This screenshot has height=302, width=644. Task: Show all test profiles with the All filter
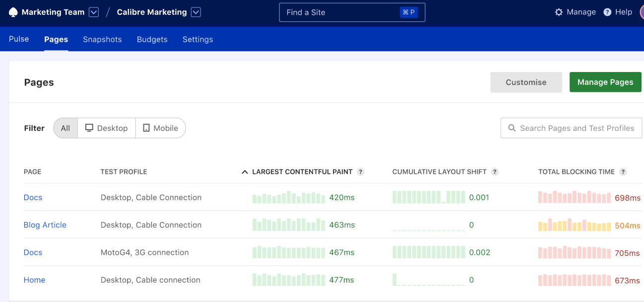pyautogui.click(x=65, y=128)
